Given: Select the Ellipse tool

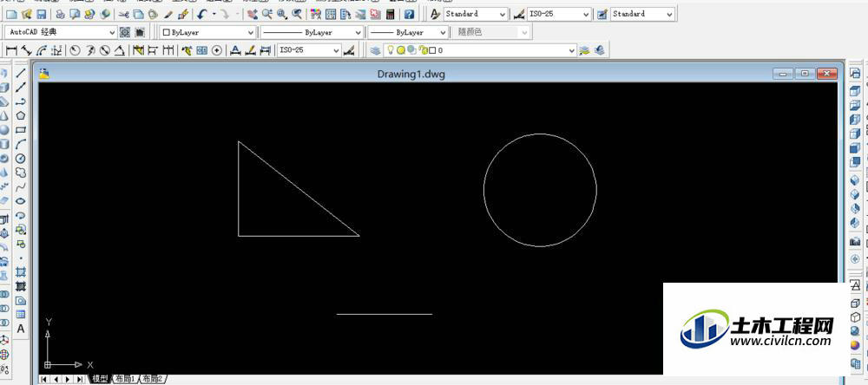Looking at the screenshot, I should [x=21, y=201].
